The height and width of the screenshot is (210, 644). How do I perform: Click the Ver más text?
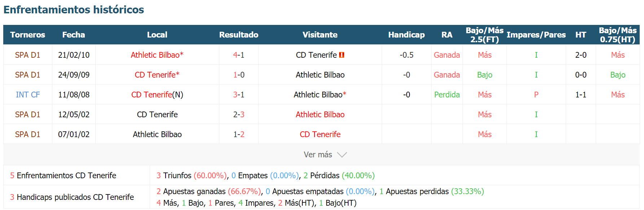pyautogui.click(x=318, y=154)
